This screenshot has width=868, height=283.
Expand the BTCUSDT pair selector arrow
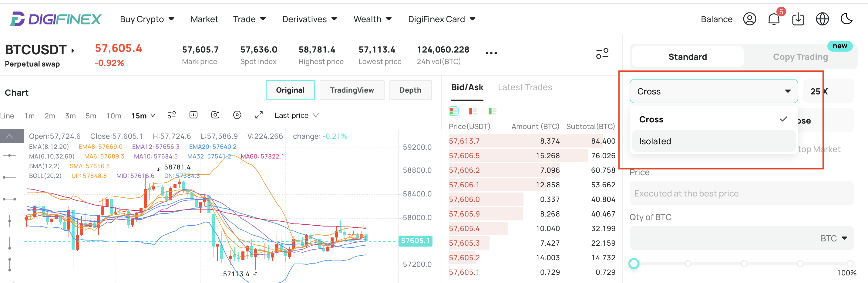click(72, 51)
